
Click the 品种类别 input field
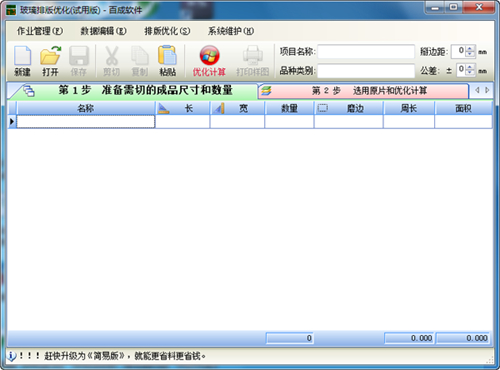pos(366,71)
